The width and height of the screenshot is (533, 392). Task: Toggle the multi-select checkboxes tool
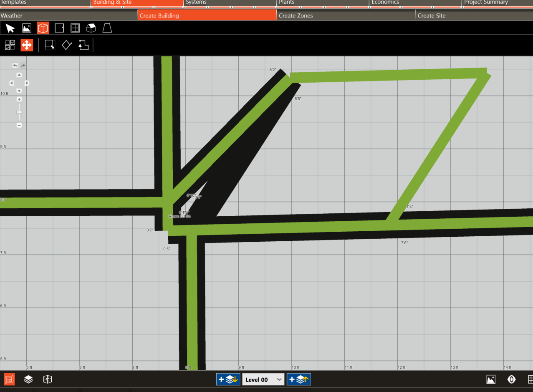tap(10, 45)
